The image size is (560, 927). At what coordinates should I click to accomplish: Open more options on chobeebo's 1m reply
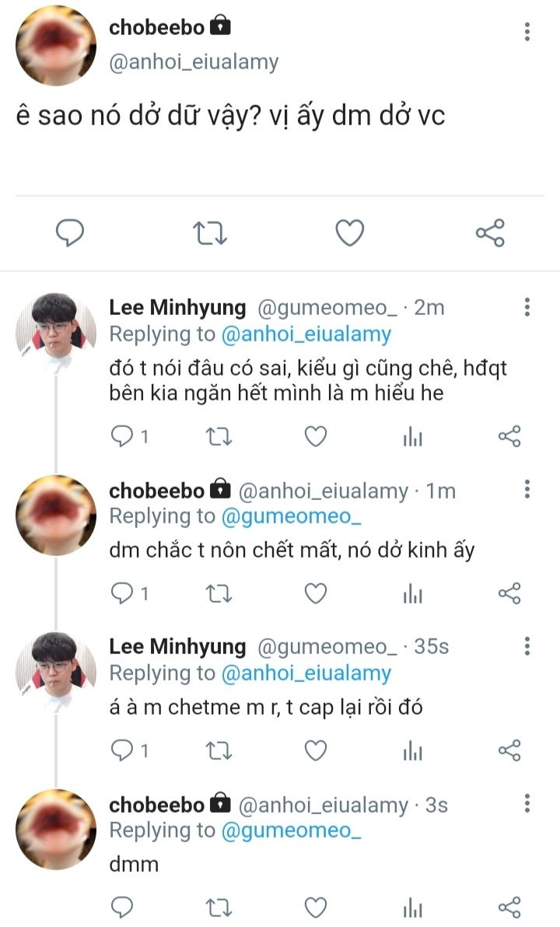click(527, 489)
